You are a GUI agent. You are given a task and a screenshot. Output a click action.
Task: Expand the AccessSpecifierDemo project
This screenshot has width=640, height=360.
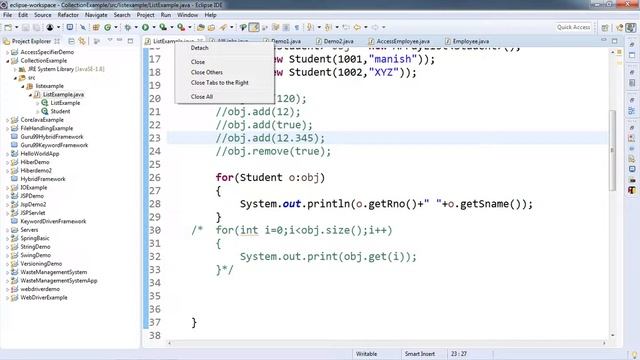coord(7,52)
